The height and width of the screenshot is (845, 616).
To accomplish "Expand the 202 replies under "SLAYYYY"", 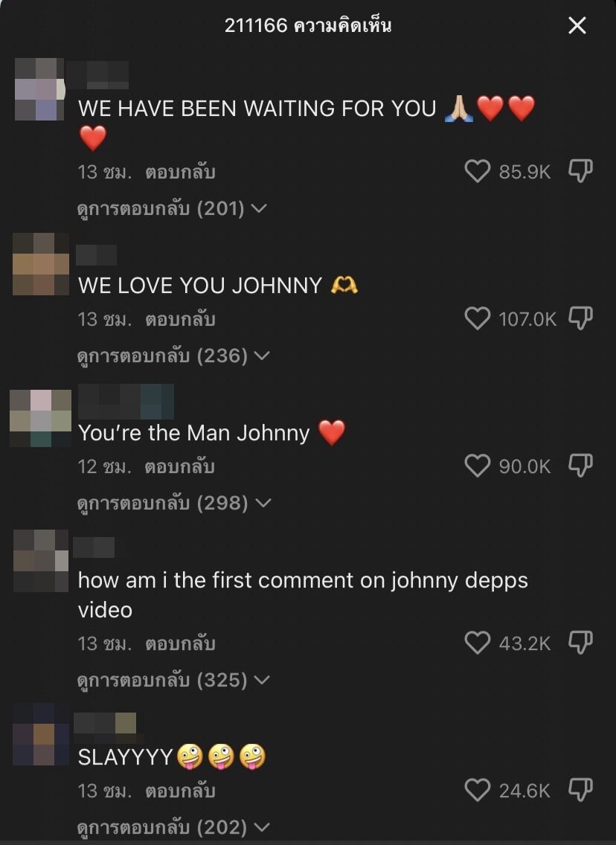I will [x=173, y=827].
